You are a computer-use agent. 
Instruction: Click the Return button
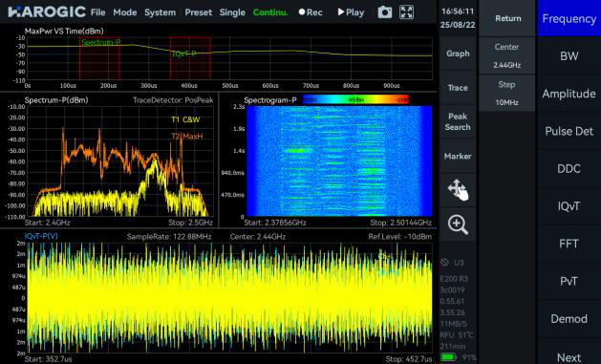click(507, 18)
